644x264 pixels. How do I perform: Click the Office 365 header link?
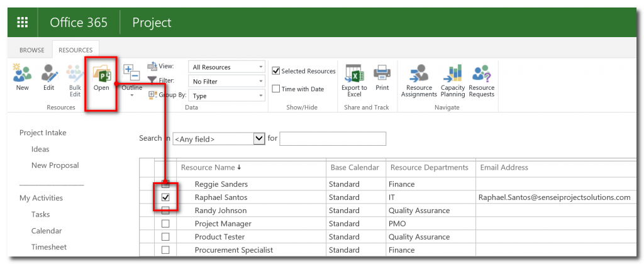(79, 22)
